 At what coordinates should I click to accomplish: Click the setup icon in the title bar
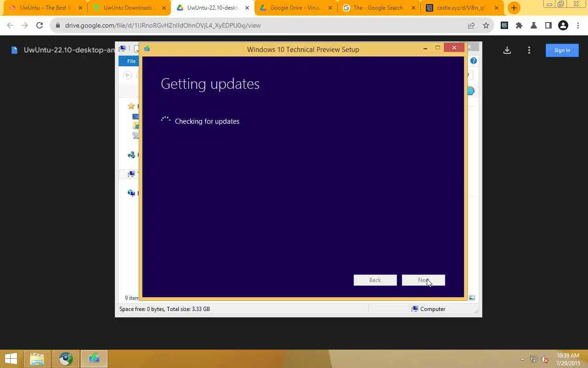[x=147, y=49]
